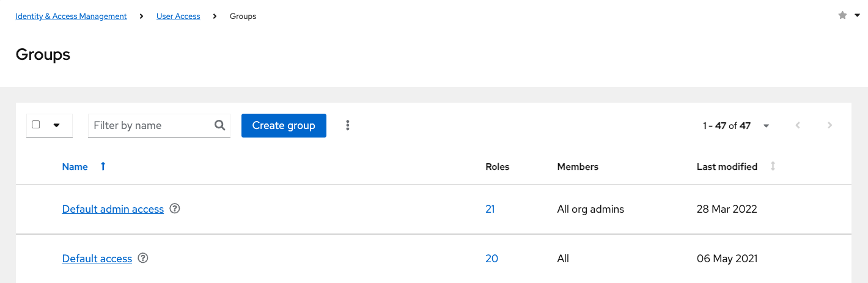Click the favorite star icon
This screenshot has height=283, width=868.
[842, 16]
